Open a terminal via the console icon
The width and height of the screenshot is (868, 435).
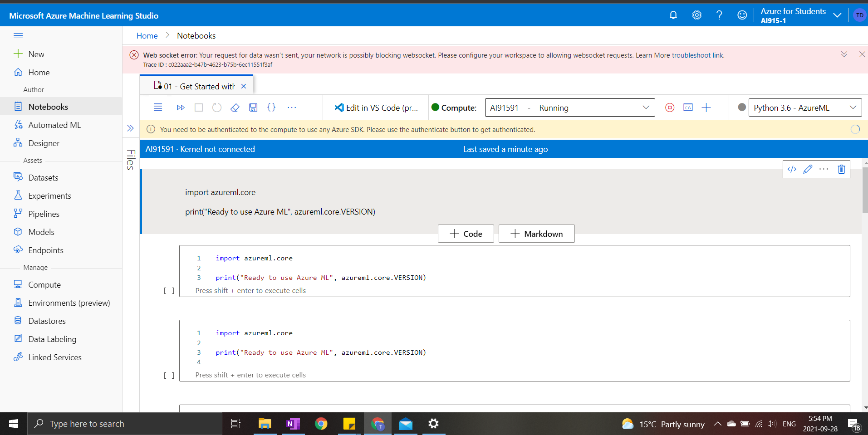point(688,108)
